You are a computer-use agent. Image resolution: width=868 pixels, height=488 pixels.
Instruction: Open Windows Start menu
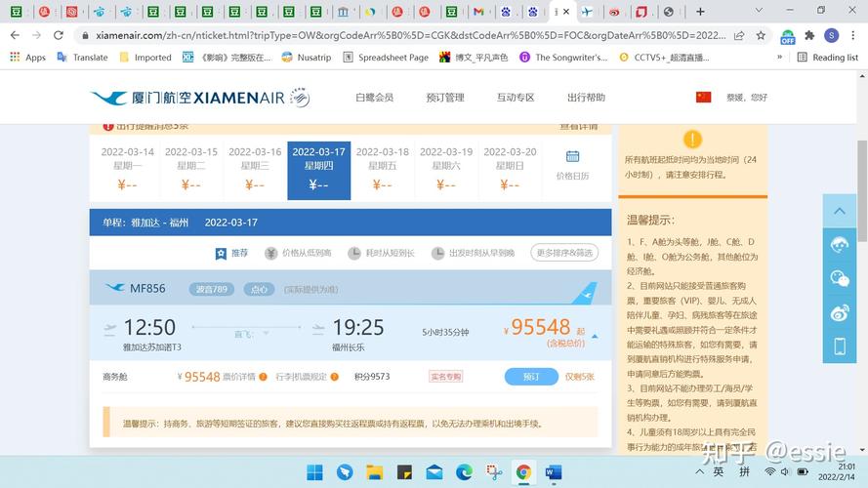coord(314,472)
